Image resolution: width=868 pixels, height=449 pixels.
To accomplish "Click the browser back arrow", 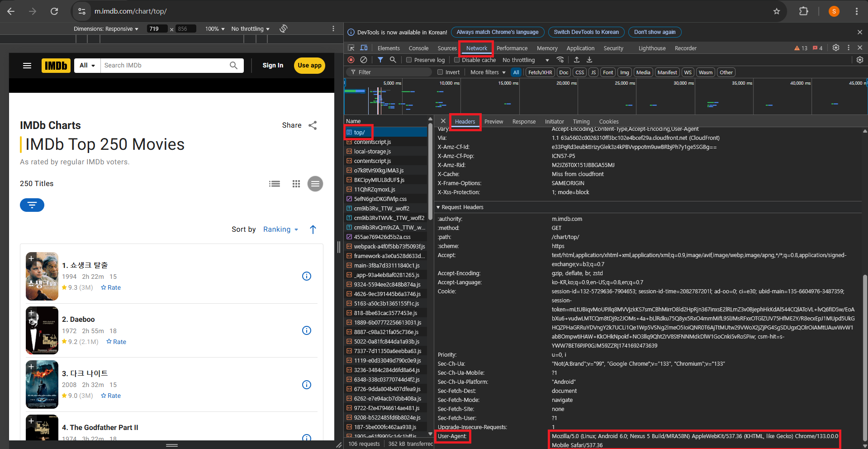I will click(11, 11).
